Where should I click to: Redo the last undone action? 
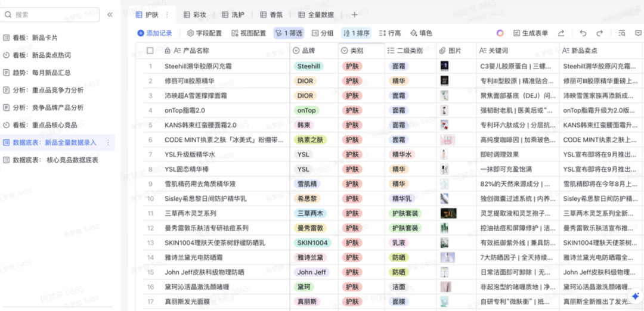tap(600, 33)
